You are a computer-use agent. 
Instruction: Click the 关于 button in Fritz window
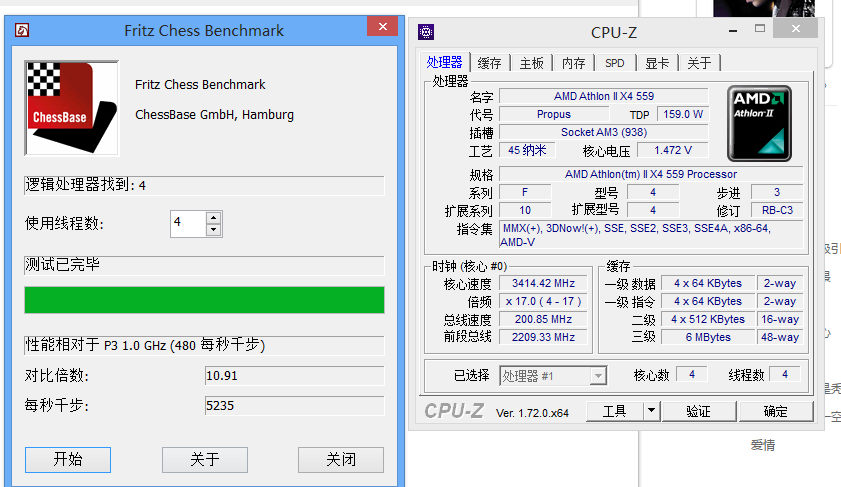click(205, 460)
